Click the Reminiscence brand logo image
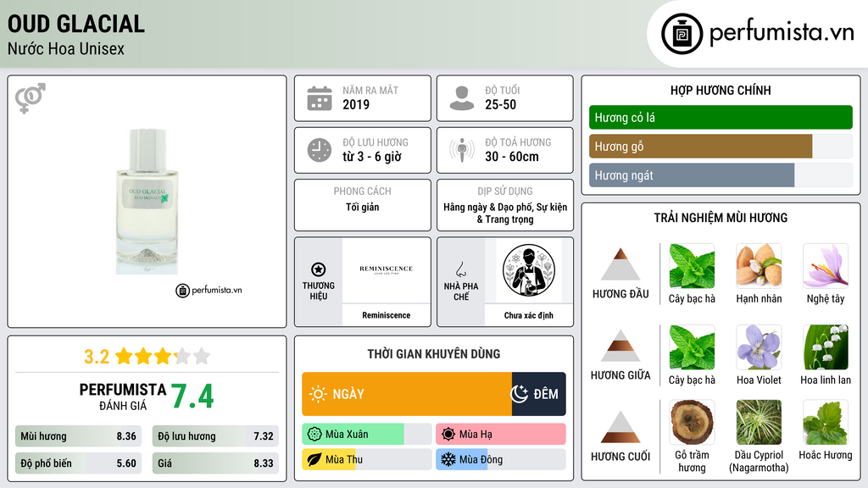Screen dimensions: 868x488 click(386, 269)
